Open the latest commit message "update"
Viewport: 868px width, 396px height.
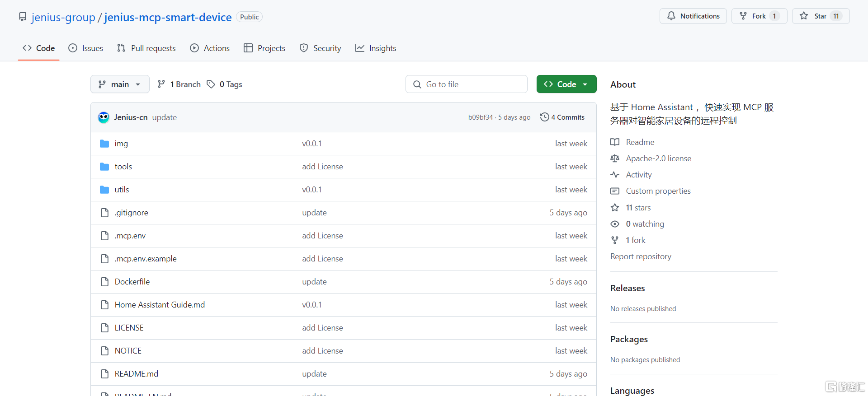click(x=165, y=117)
